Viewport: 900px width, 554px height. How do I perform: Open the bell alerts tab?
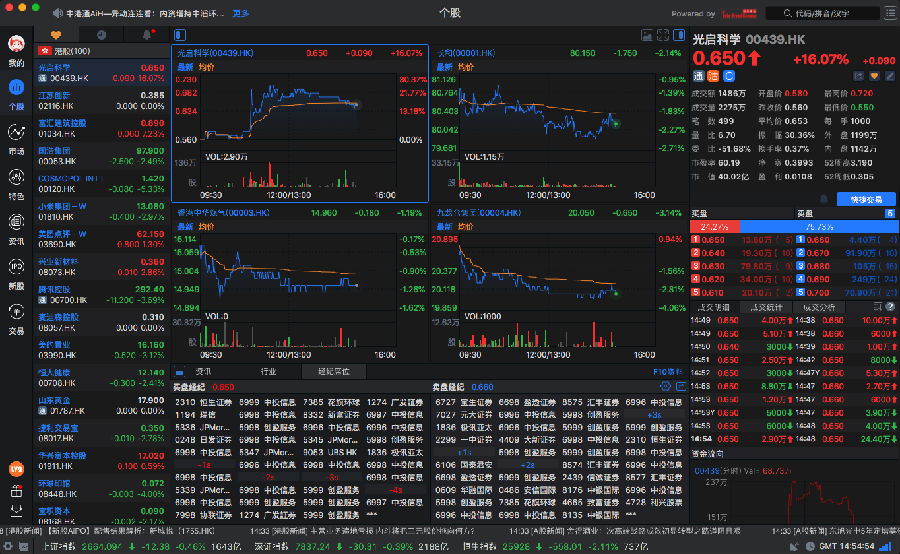pyautogui.click(x=148, y=35)
